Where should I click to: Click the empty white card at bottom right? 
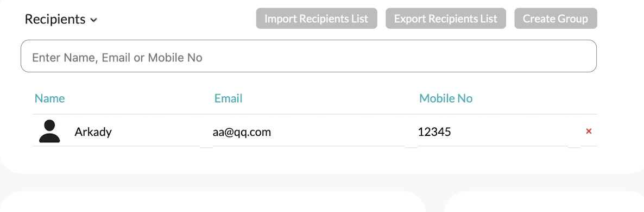[544, 202]
